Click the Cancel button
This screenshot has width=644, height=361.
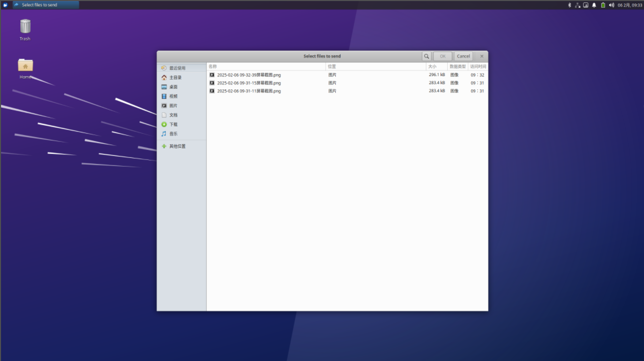tap(463, 56)
